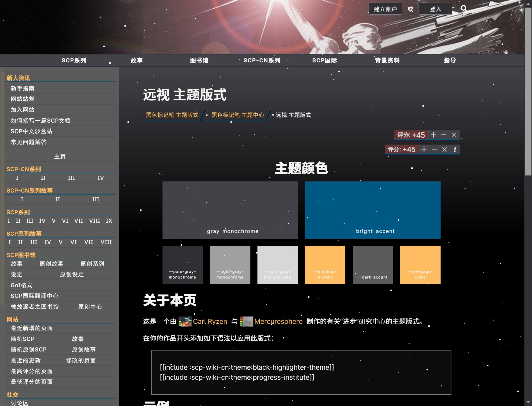Click the 建立账户 button
This screenshot has width=532, height=406.
click(x=385, y=9)
